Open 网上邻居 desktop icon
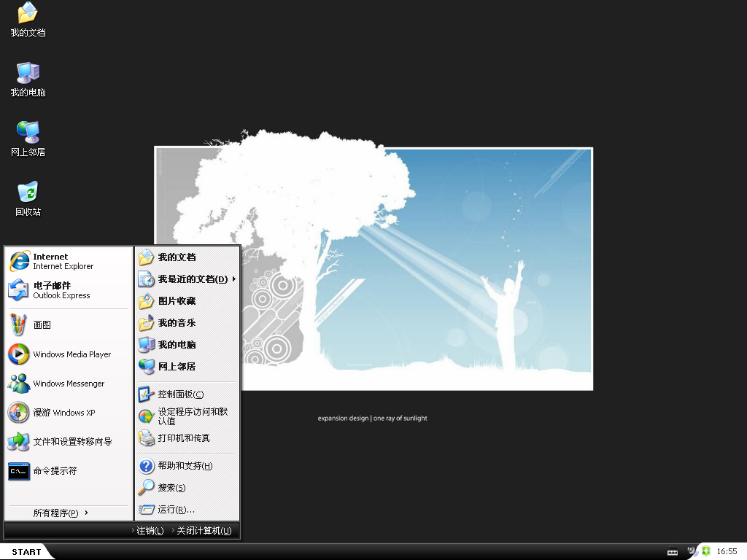Image resolution: width=747 pixels, height=560 pixels. click(x=28, y=138)
